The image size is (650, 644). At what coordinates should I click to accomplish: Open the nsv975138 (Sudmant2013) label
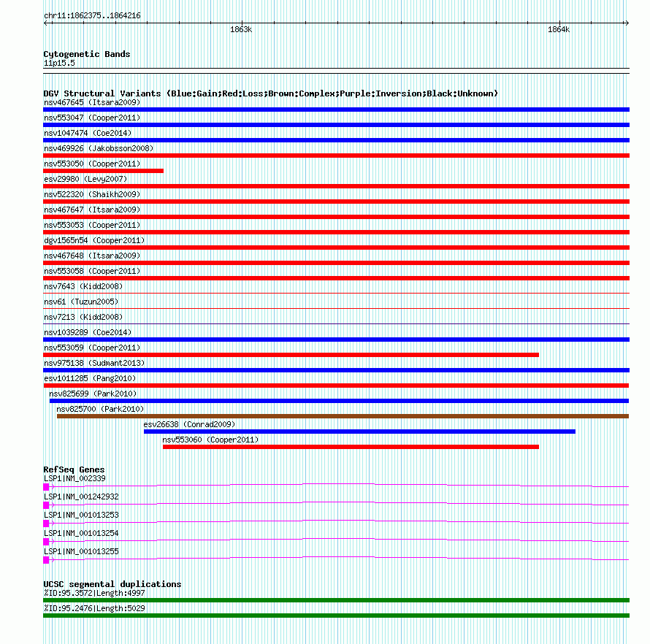pos(94,363)
